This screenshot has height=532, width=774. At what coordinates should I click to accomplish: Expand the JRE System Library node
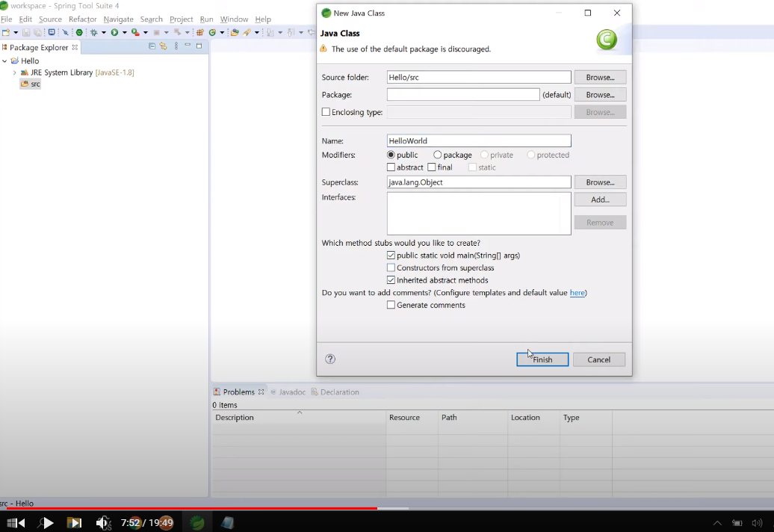point(14,72)
